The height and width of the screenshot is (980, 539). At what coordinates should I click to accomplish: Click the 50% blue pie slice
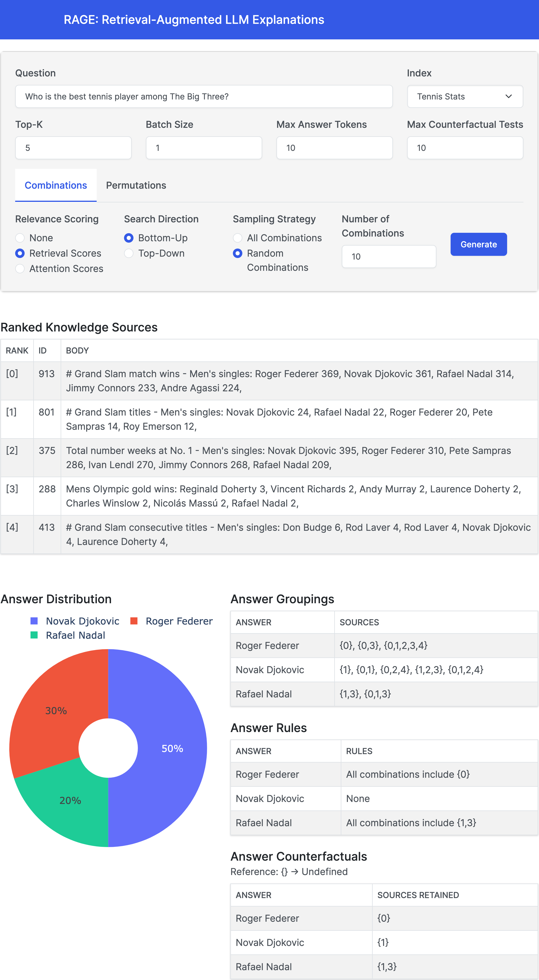(172, 749)
